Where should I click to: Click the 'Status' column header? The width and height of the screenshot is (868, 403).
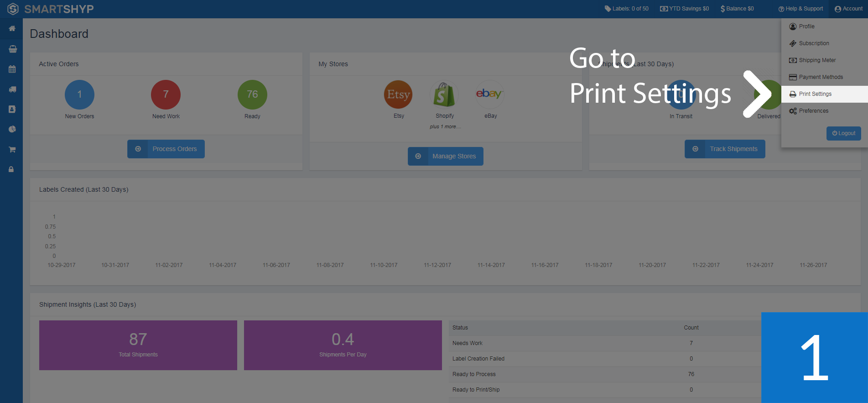460,328
